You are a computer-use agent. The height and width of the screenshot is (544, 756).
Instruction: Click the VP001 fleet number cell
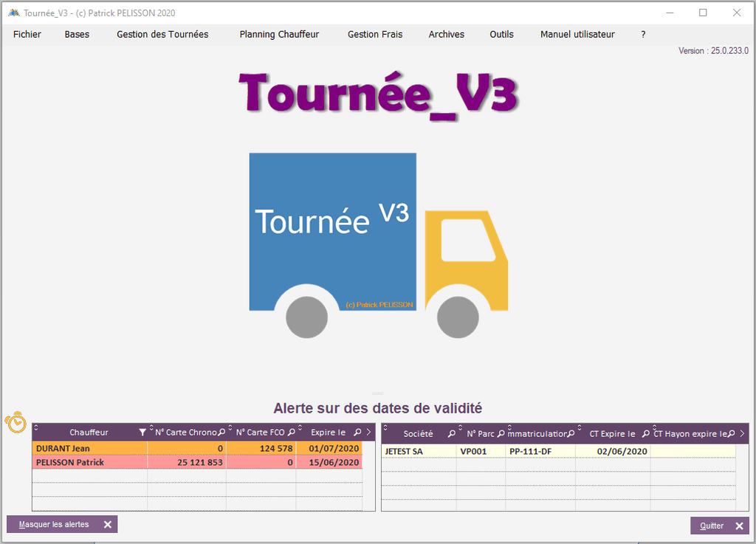(481, 451)
